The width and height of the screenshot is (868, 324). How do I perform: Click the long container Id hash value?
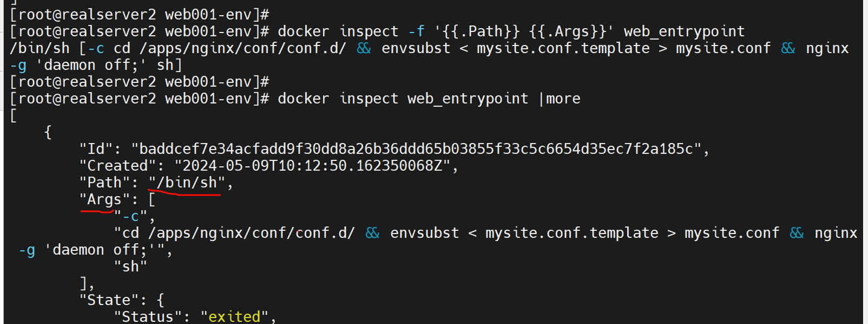[x=417, y=149]
